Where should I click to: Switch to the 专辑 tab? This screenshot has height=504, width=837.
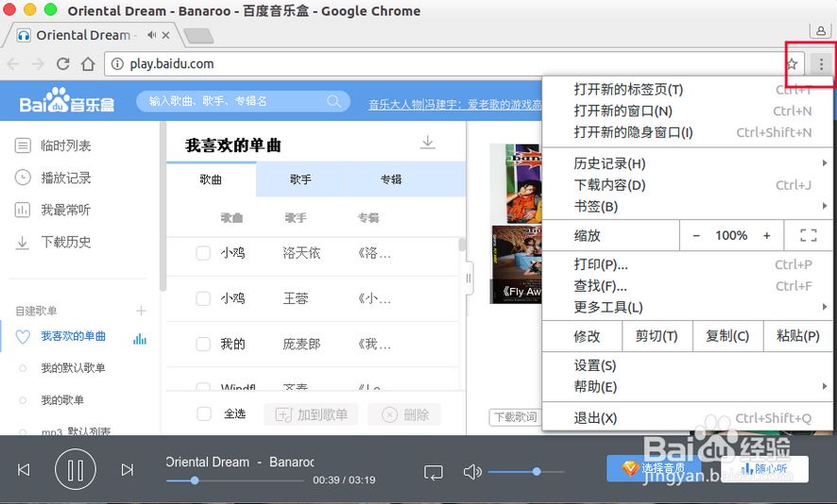click(x=391, y=179)
